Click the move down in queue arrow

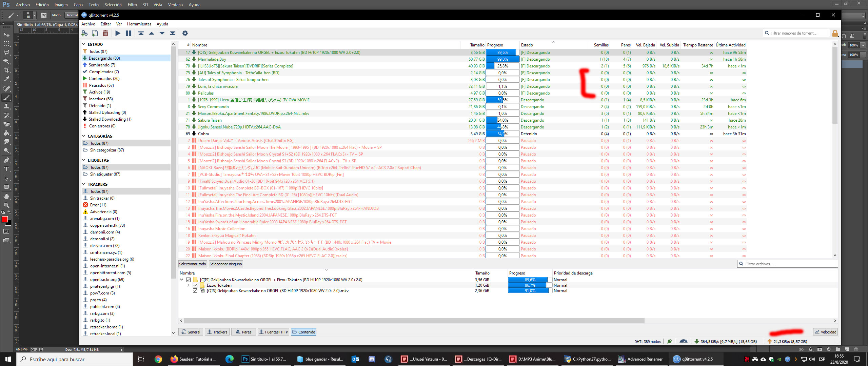[x=162, y=33]
